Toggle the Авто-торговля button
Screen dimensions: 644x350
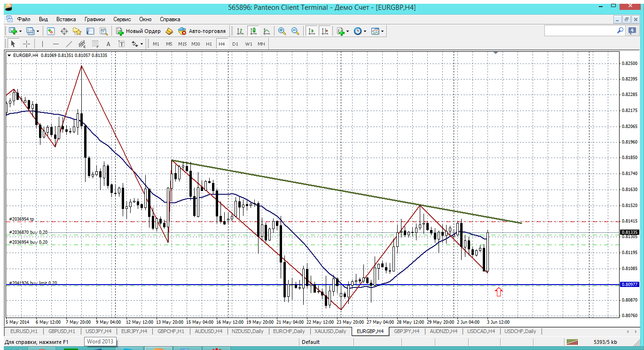point(202,31)
